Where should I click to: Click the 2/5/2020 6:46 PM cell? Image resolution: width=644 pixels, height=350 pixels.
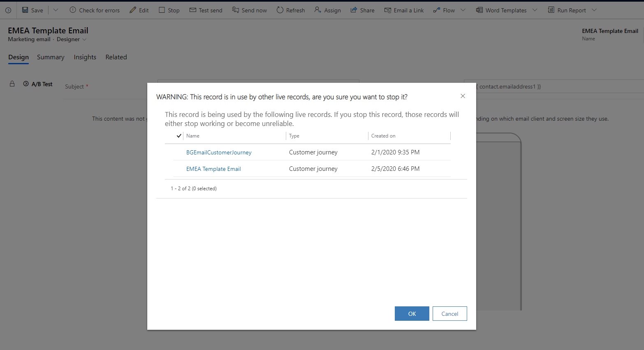(x=395, y=169)
